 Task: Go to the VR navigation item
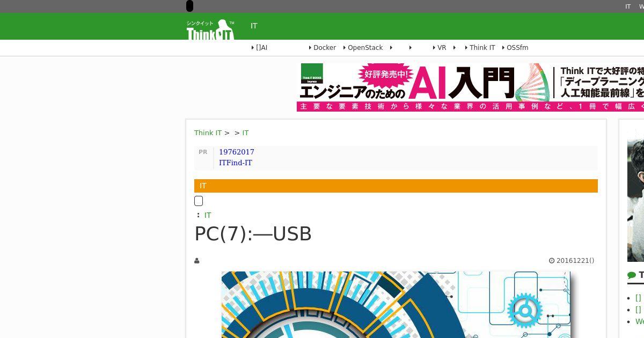(442, 48)
